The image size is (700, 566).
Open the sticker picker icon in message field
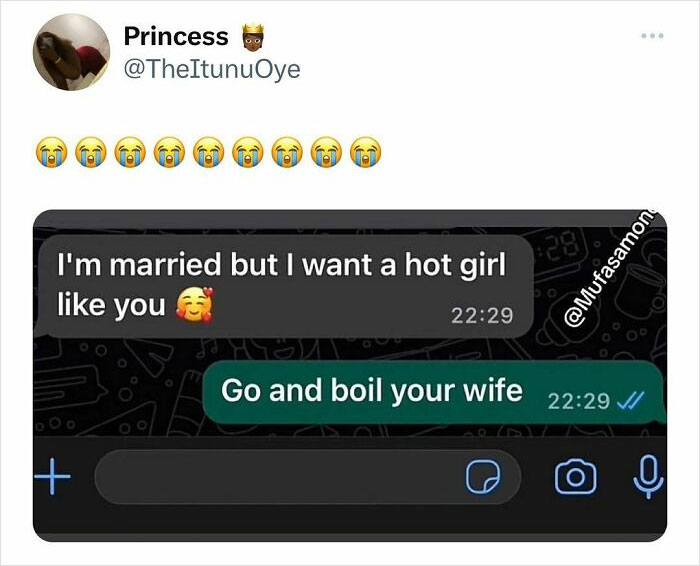click(483, 477)
